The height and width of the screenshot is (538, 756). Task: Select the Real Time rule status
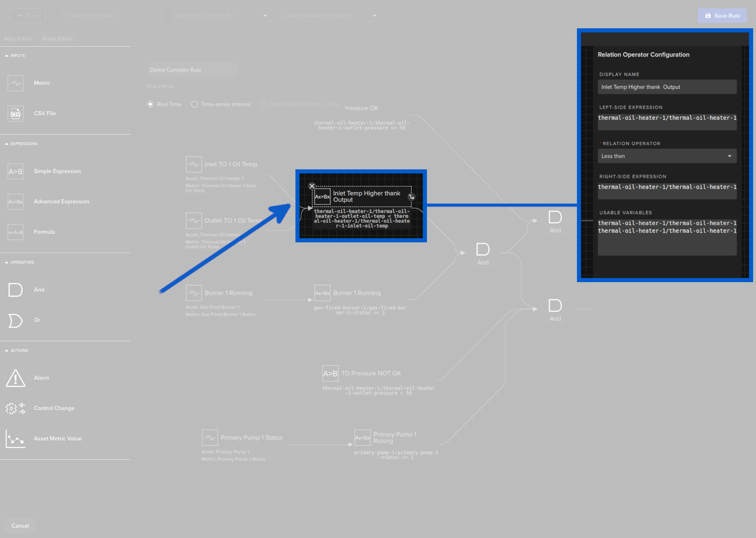pos(150,104)
